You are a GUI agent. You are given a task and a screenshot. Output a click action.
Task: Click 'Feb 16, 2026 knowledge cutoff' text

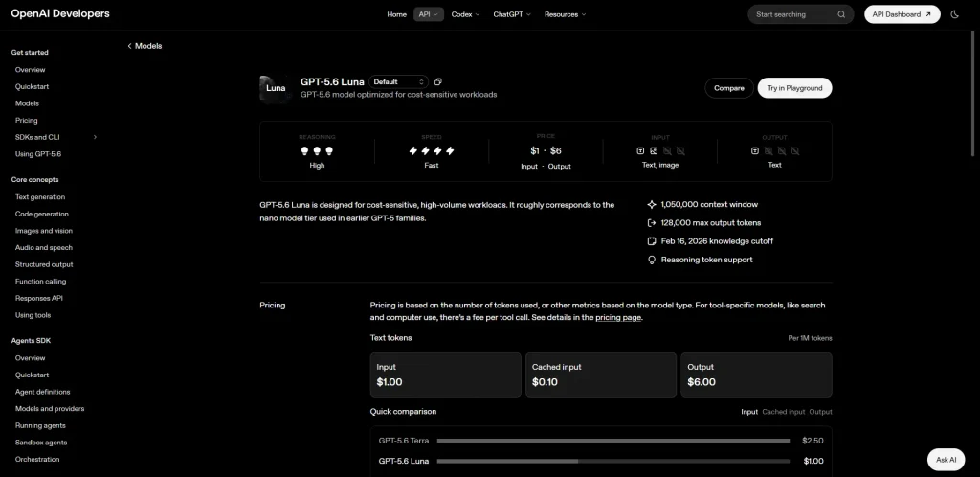[x=717, y=240]
